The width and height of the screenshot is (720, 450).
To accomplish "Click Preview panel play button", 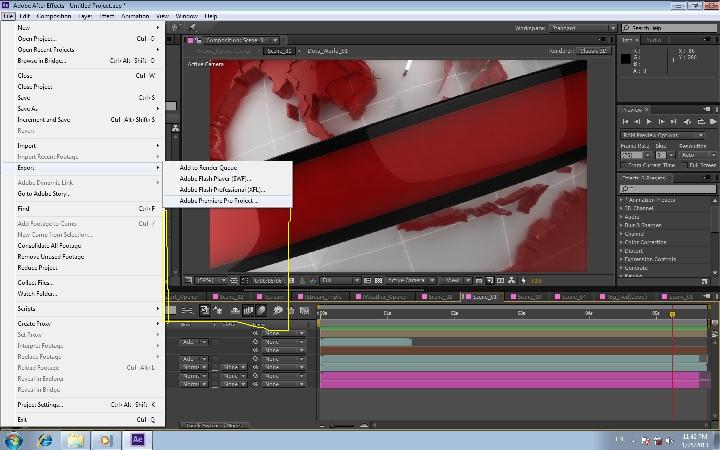I will (649, 122).
